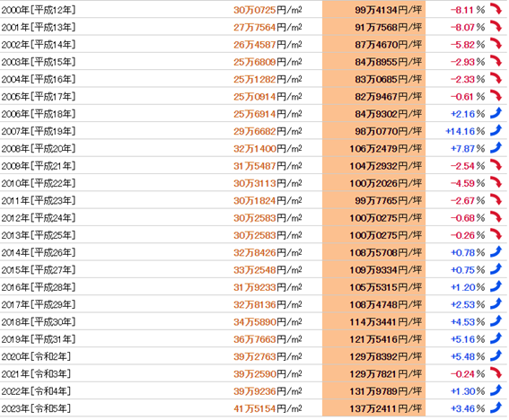Click the blue up arrow for 2014年 row
509x420 pixels.
pos(496,252)
